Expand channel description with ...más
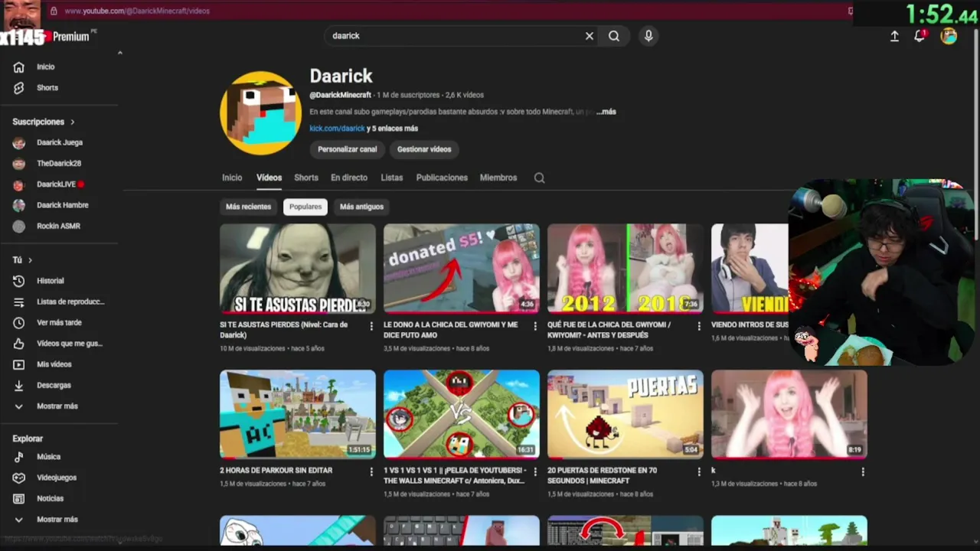The height and width of the screenshot is (551, 980). (606, 112)
